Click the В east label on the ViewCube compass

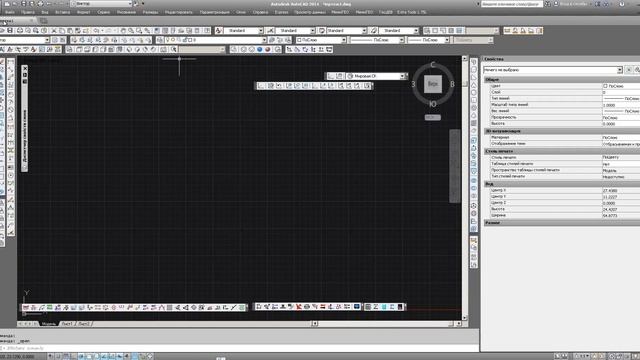(452, 84)
